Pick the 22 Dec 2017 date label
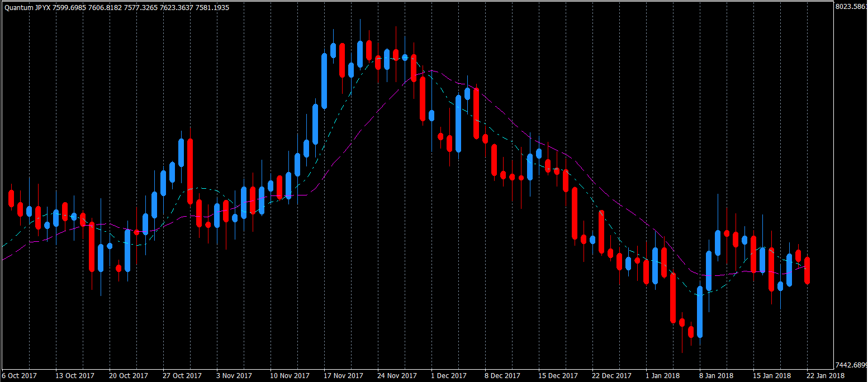The height and width of the screenshot is (382, 868). click(x=611, y=376)
